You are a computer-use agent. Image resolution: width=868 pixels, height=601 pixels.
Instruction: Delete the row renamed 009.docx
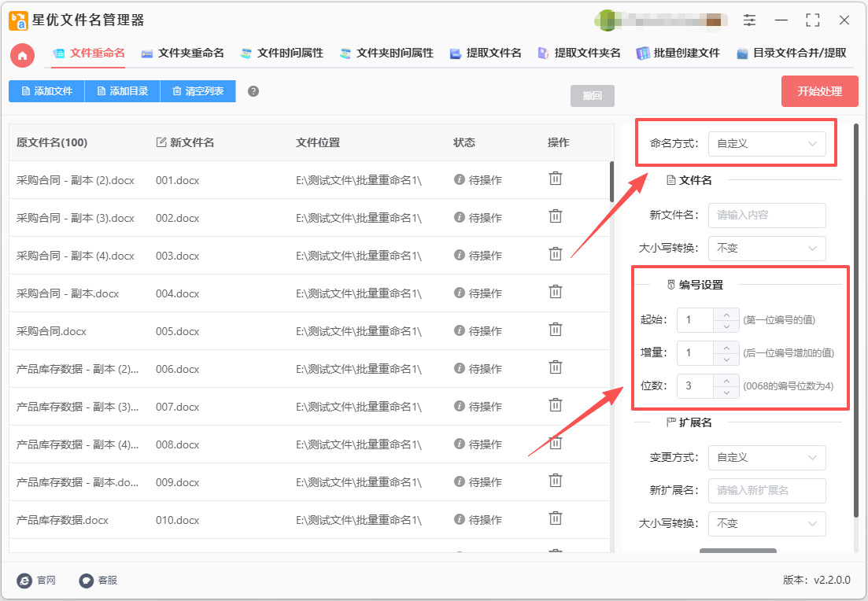coord(556,481)
